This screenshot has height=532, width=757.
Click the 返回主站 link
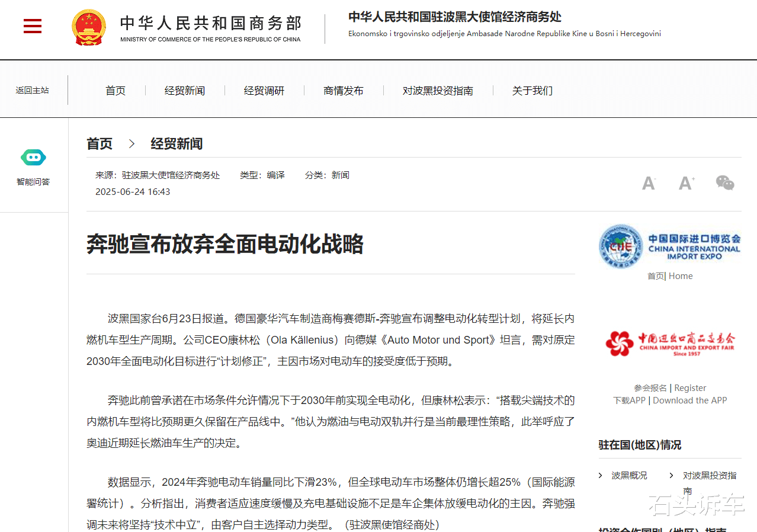[33, 91]
